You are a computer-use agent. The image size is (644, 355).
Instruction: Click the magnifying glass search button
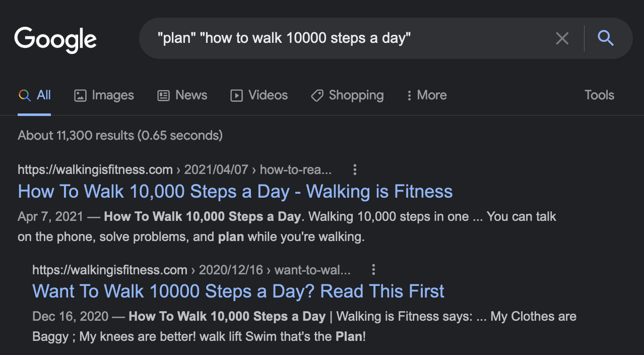[x=605, y=38]
